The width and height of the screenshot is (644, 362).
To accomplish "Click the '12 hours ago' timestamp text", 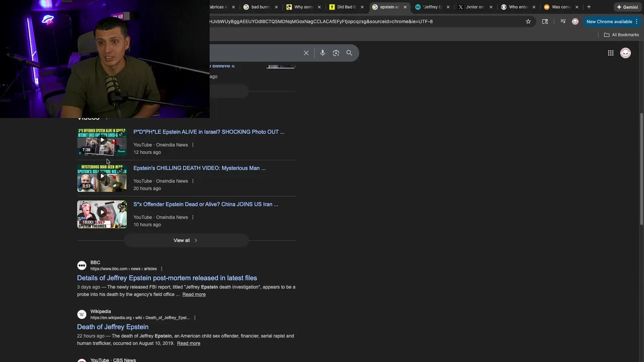I will pos(147,152).
